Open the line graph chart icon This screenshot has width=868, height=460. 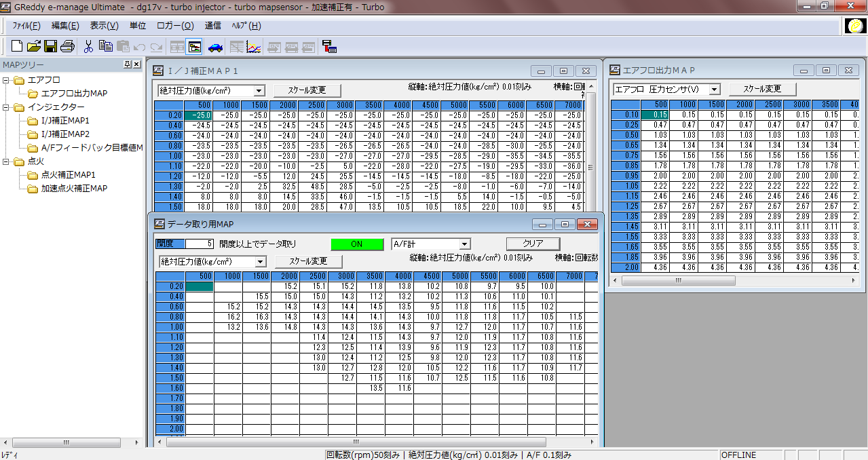[254, 47]
